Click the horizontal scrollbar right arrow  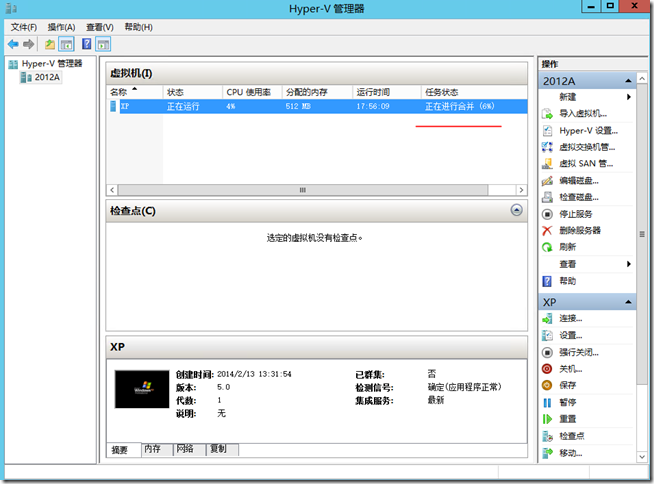[521, 190]
